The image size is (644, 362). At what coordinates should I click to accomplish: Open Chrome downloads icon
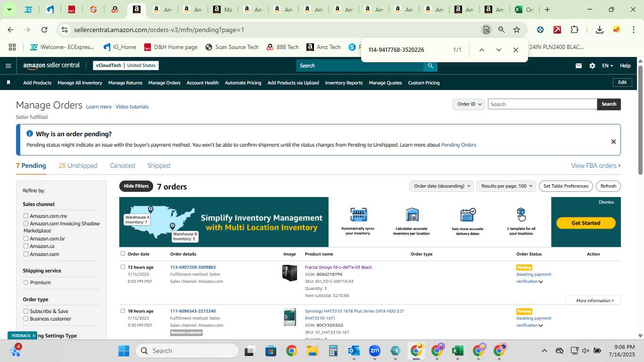point(600,30)
